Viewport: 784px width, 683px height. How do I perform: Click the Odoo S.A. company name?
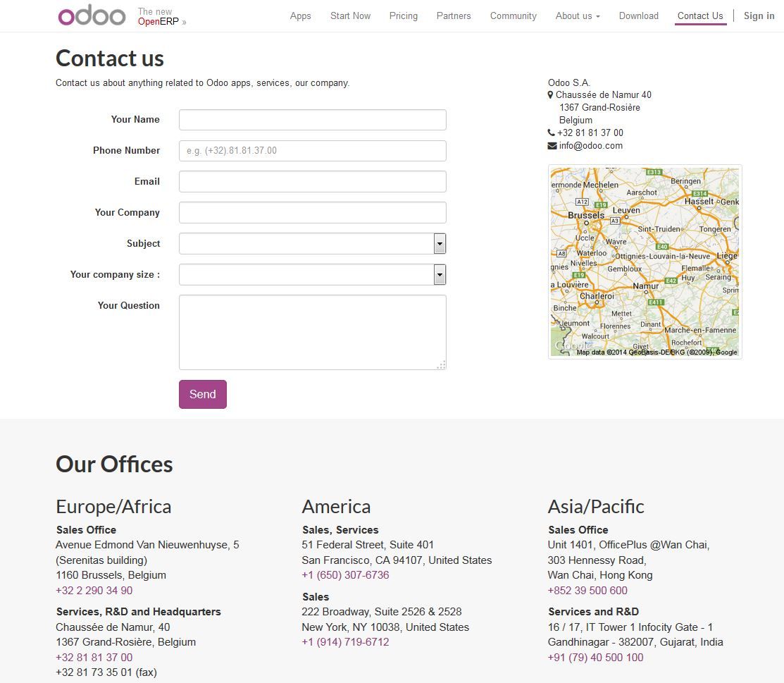(569, 82)
